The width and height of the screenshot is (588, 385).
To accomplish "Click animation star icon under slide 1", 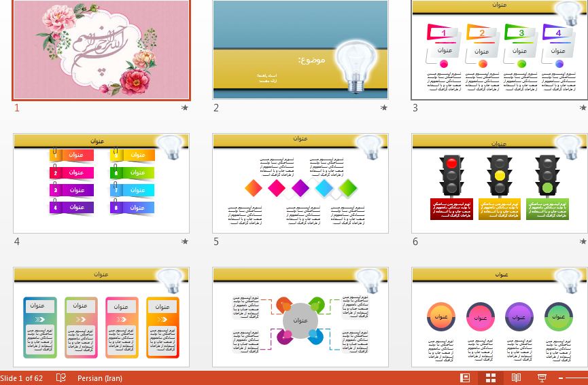I will (x=185, y=108).
